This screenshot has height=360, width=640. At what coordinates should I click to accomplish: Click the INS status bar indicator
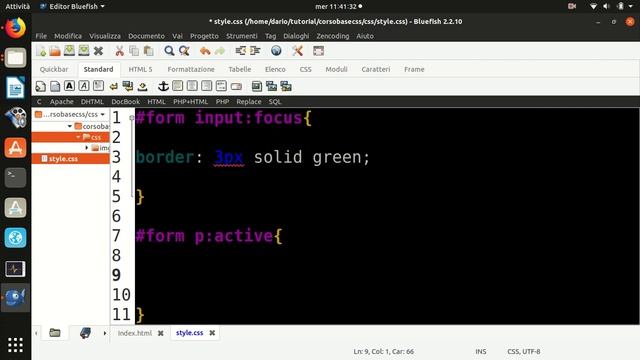481,351
